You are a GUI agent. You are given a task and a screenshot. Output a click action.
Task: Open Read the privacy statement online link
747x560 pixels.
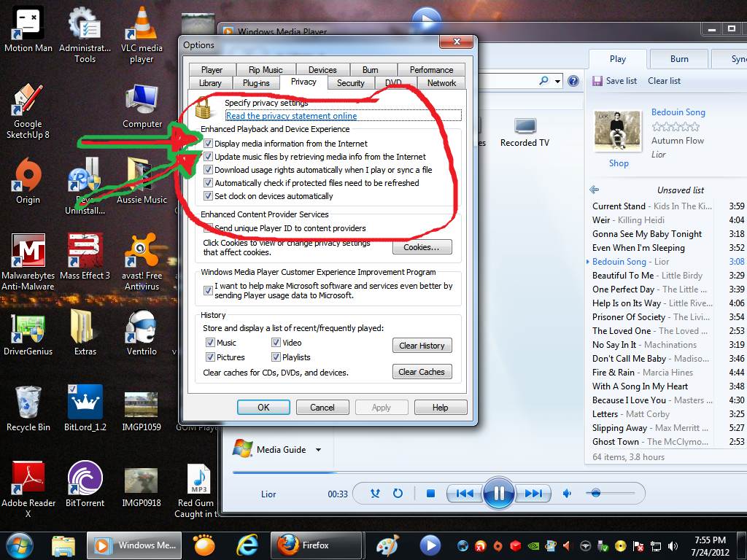pos(291,116)
